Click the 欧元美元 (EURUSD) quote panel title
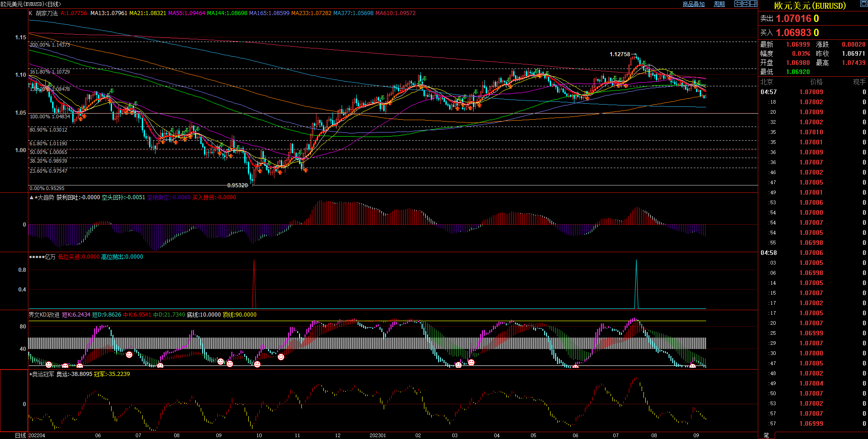 809,5
